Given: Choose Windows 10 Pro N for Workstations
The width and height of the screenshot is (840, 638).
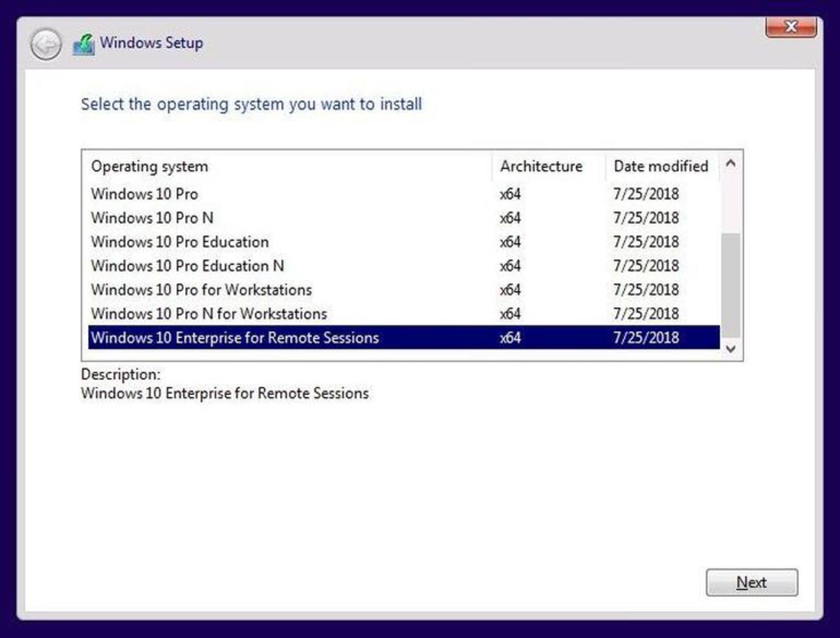Looking at the screenshot, I should [209, 314].
